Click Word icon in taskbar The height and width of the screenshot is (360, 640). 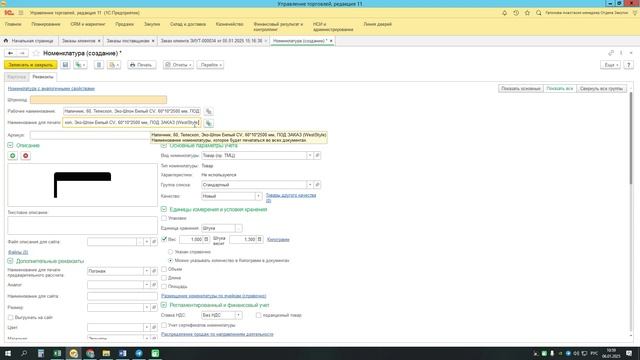click(x=122, y=353)
